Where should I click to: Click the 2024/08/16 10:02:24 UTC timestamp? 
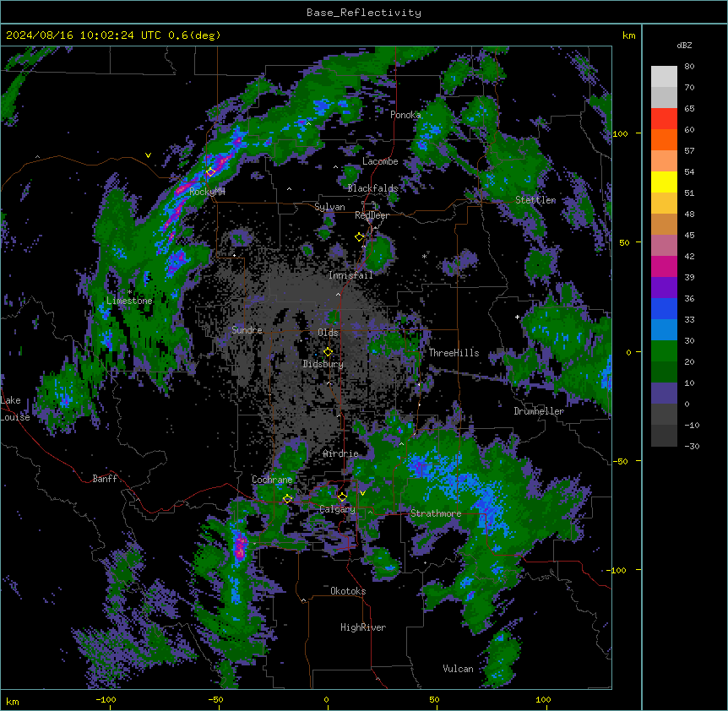pyautogui.click(x=113, y=35)
